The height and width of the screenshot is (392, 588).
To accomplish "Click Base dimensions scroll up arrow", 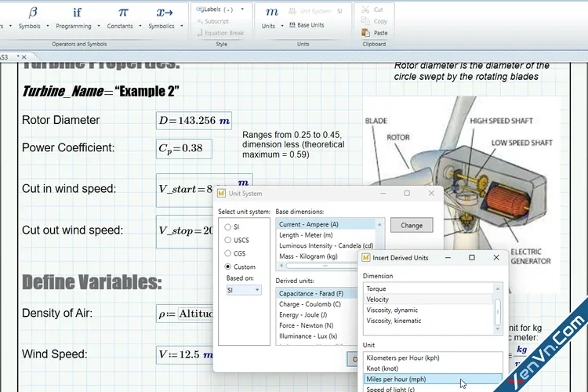I will point(379,224).
